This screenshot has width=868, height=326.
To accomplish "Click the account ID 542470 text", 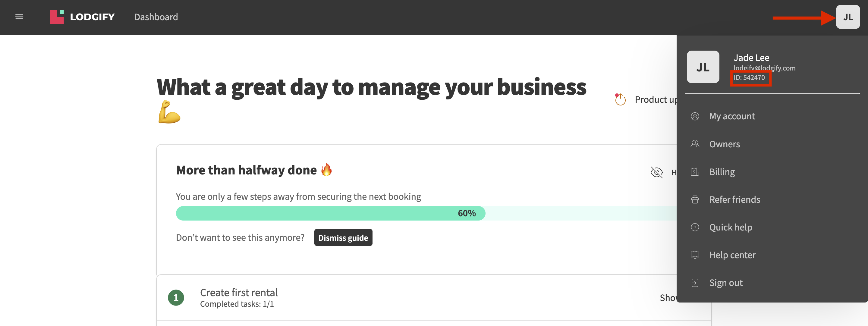I will [x=749, y=77].
